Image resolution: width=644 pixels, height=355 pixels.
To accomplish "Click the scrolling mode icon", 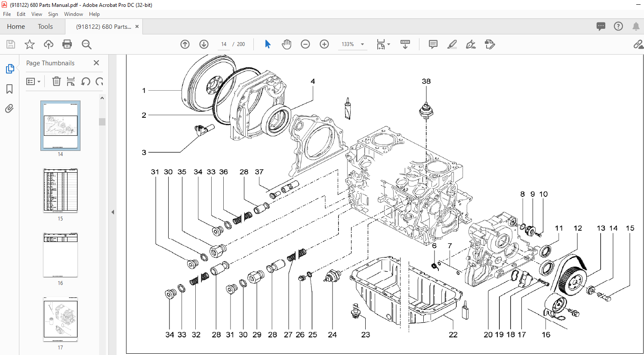I will click(x=405, y=44).
